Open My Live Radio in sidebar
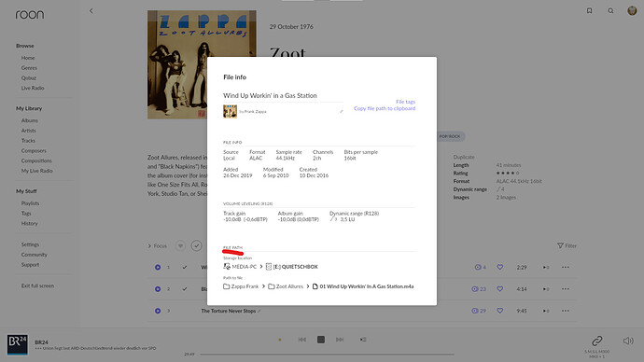Image resolution: width=644 pixels, height=362 pixels. [x=37, y=171]
